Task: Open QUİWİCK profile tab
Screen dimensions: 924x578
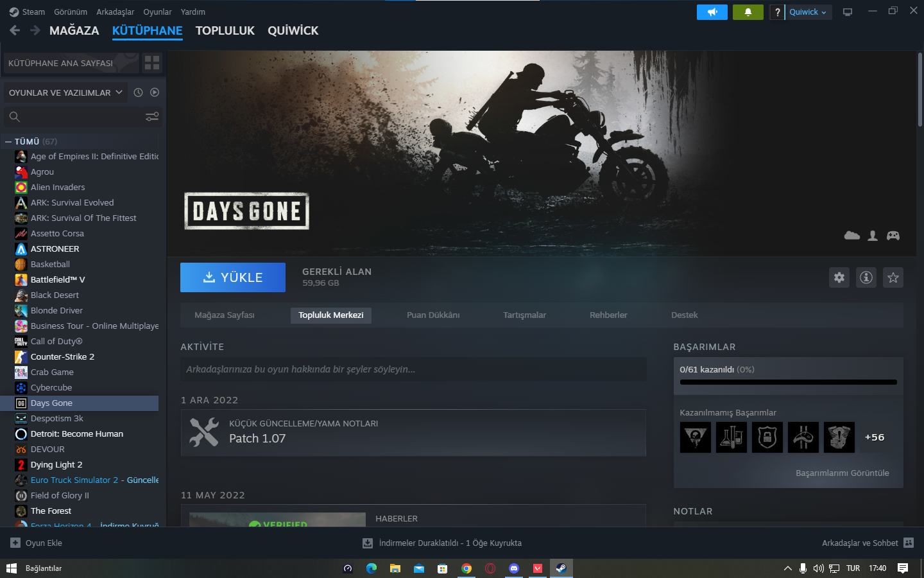Action: coord(293,30)
